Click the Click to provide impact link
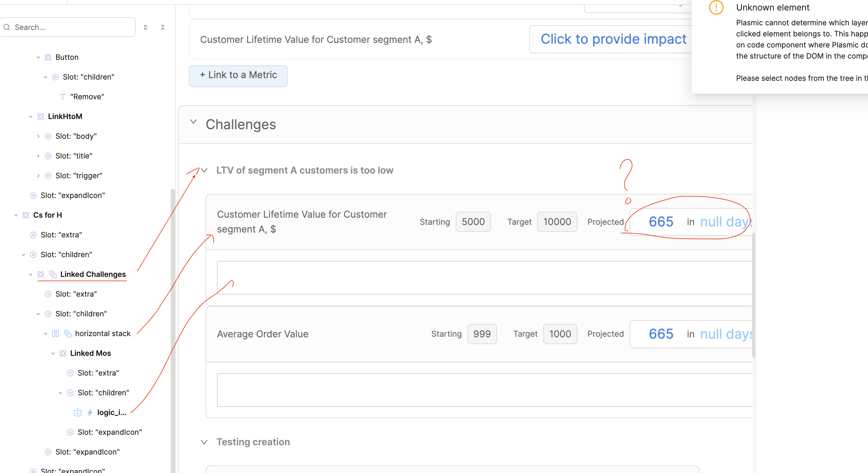Image resolution: width=868 pixels, height=473 pixels. (x=613, y=39)
